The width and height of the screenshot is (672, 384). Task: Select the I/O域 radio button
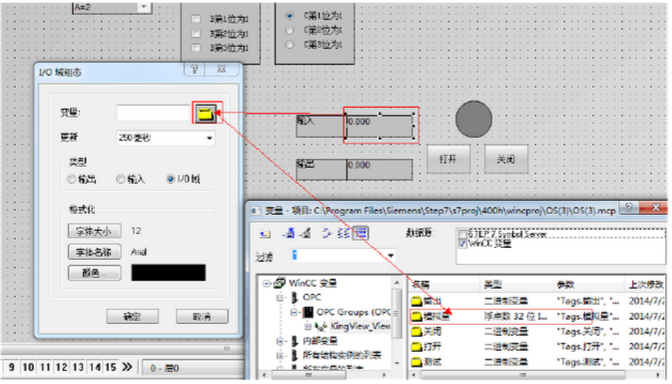(171, 179)
